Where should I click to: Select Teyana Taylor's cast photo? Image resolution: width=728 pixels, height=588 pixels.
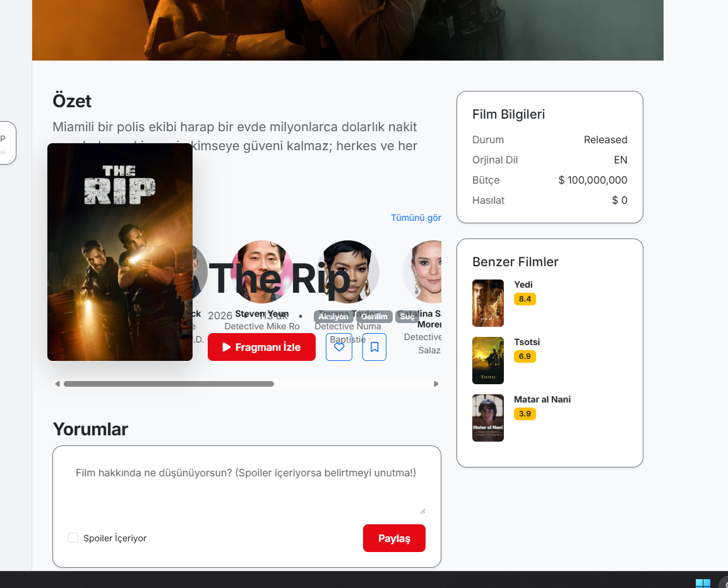pyautogui.click(x=348, y=271)
